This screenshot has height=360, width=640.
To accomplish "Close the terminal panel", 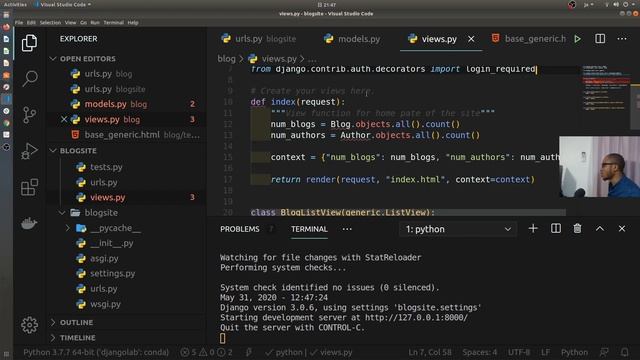I will coord(622,229).
